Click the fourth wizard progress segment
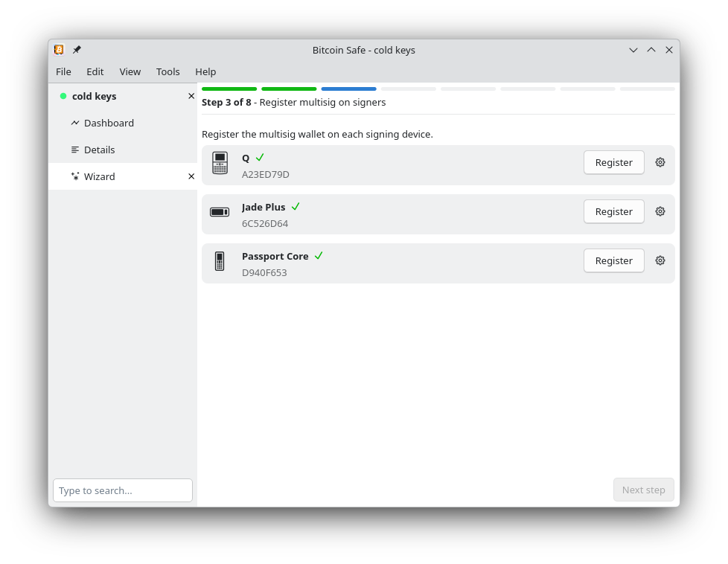Screen dimensions: 728x564 [409, 89]
